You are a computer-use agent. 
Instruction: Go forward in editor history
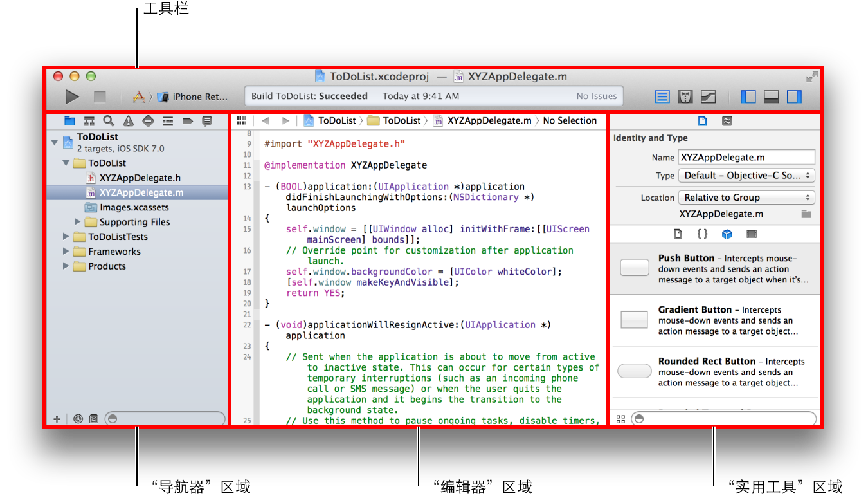[285, 120]
